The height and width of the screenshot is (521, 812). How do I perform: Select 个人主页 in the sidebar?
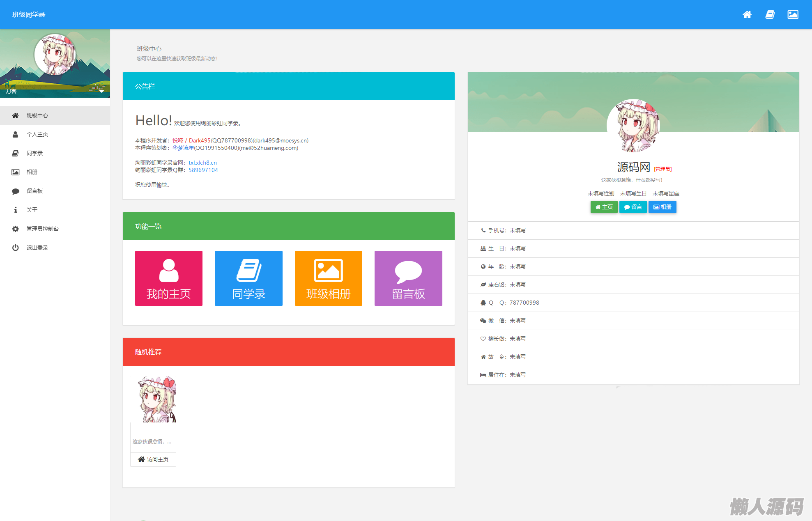pos(37,134)
